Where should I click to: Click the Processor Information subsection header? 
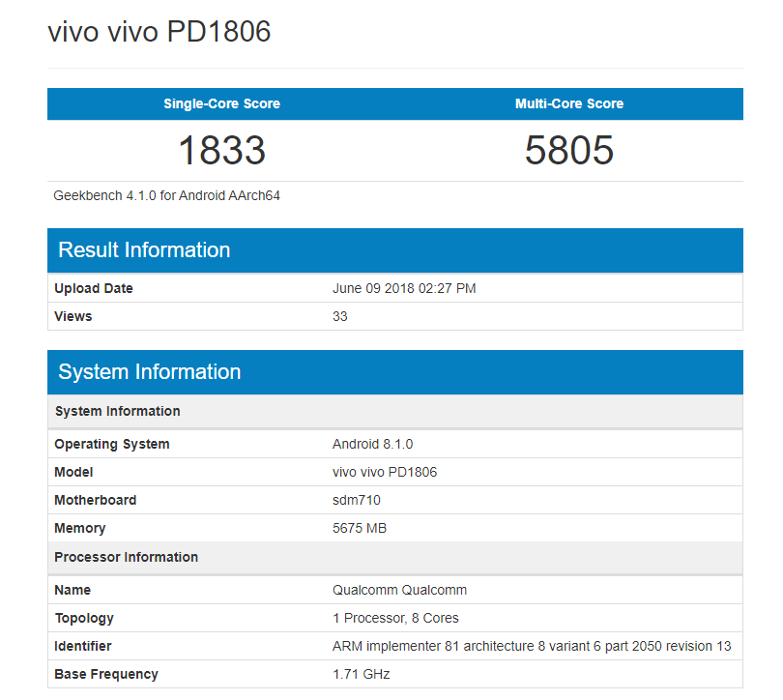[x=126, y=557]
